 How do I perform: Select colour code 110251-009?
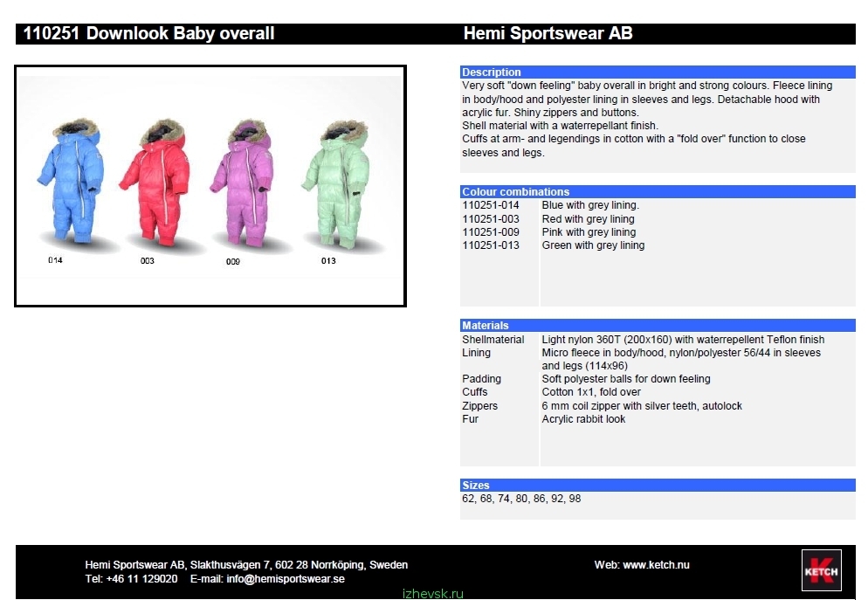[x=491, y=232]
